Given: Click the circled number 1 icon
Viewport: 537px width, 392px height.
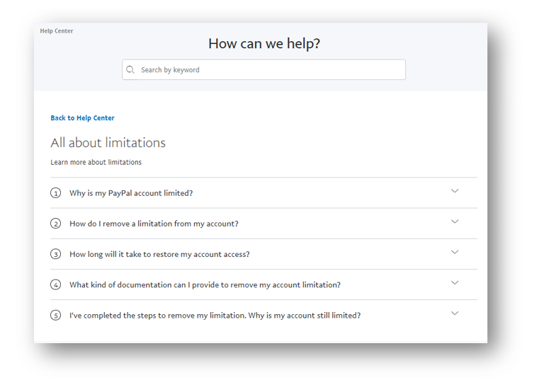Looking at the screenshot, I should pyautogui.click(x=56, y=193).
